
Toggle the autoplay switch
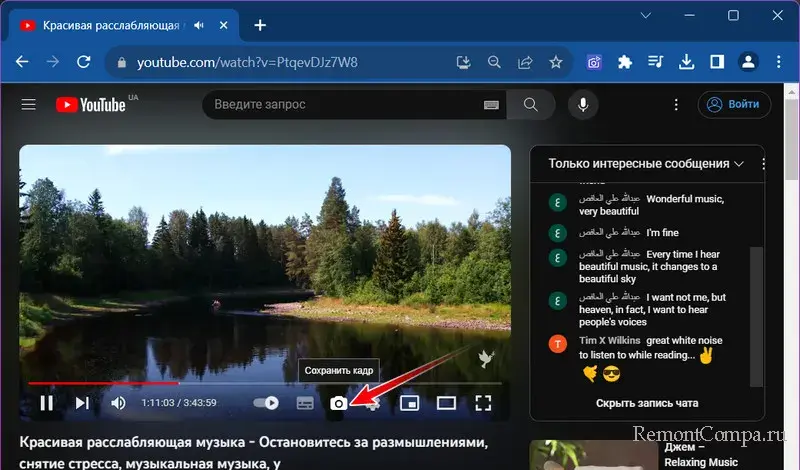[266, 403]
